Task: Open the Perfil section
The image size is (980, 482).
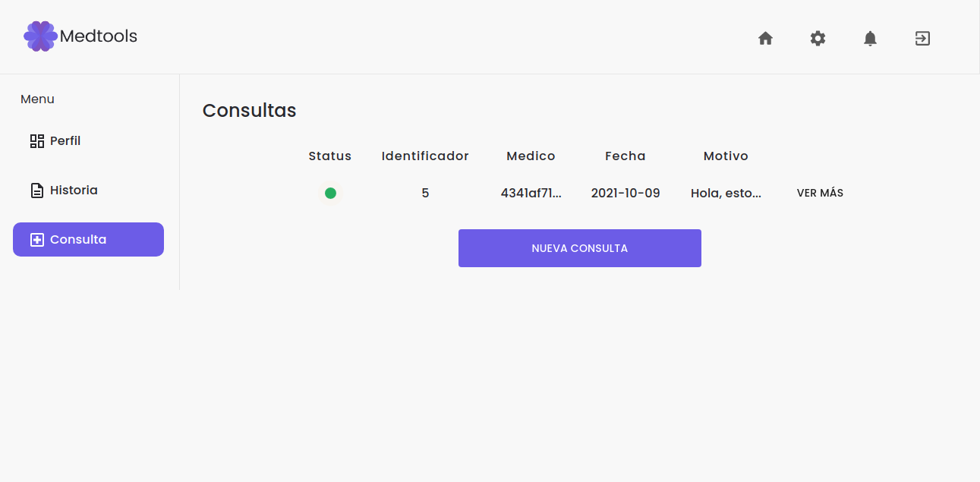Action: [x=67, y=140]
